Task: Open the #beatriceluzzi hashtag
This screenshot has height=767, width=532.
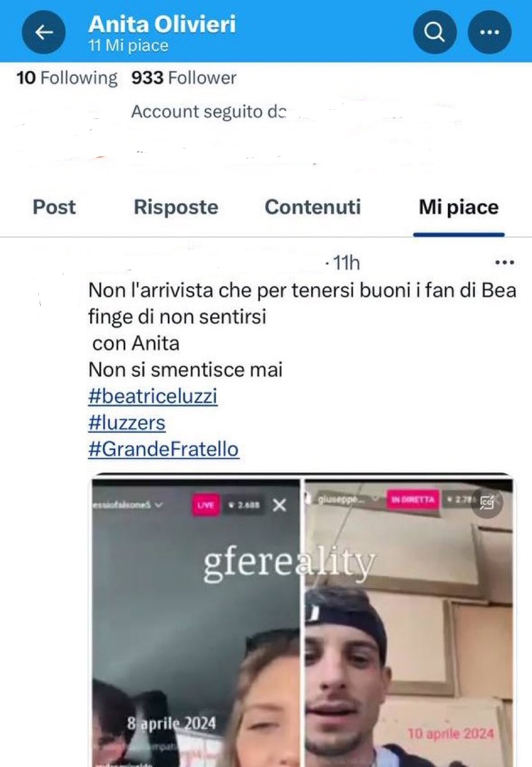Action: [x=153, y=397]
